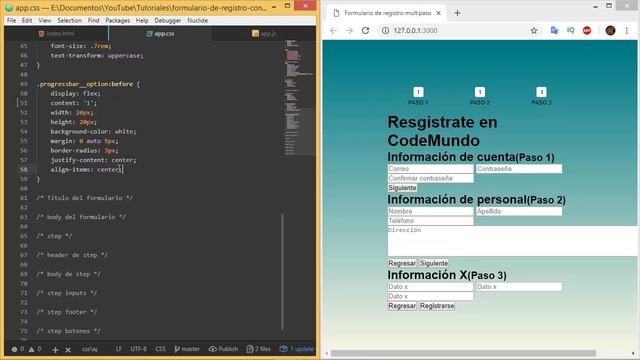640x360 pixels.
Task: Click the red adblock extension icon
Action: (587, 31)
